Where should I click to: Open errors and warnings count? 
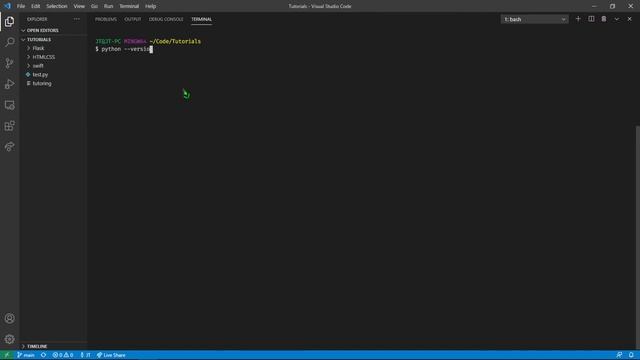coord(63,355)
